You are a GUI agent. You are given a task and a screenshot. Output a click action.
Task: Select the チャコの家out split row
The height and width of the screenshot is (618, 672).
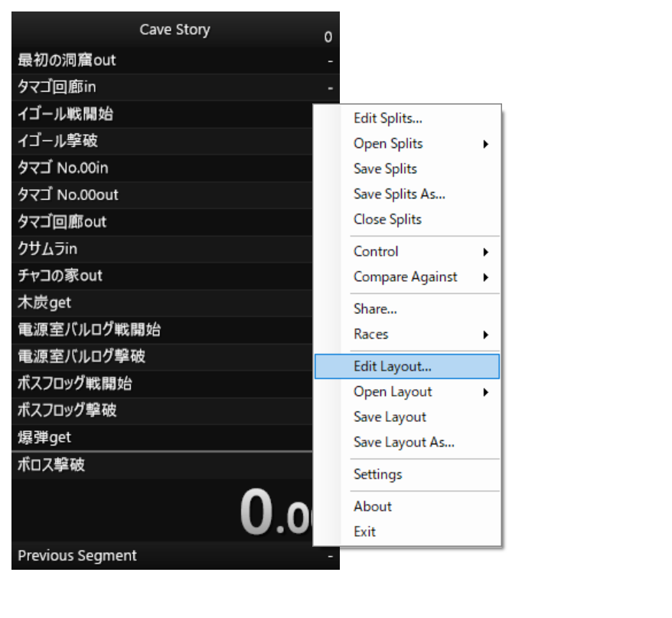click(162, 276)
